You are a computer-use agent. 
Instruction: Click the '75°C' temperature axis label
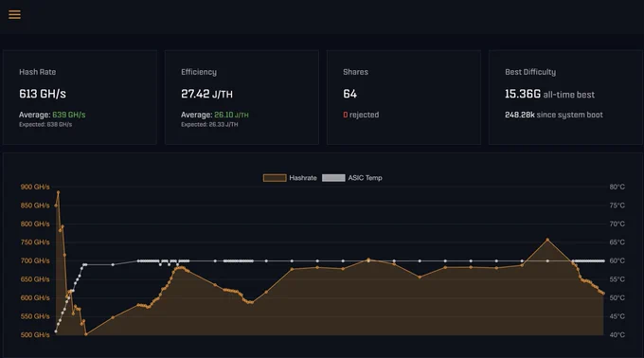pos(617,206)
